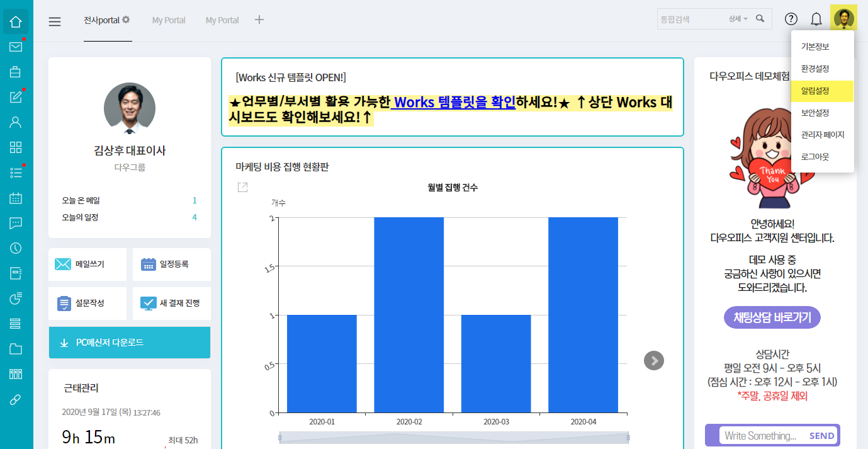
Task: Switch to the second My Portal tab
Action: [x=222, y=20]
